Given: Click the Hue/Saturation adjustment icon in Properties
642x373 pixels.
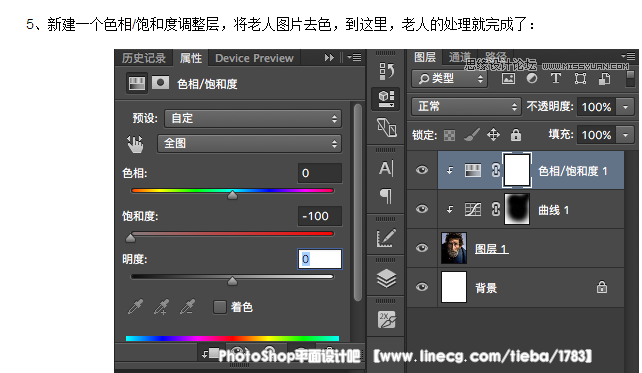Looking at the screenshot, I should tap(137, 84).
